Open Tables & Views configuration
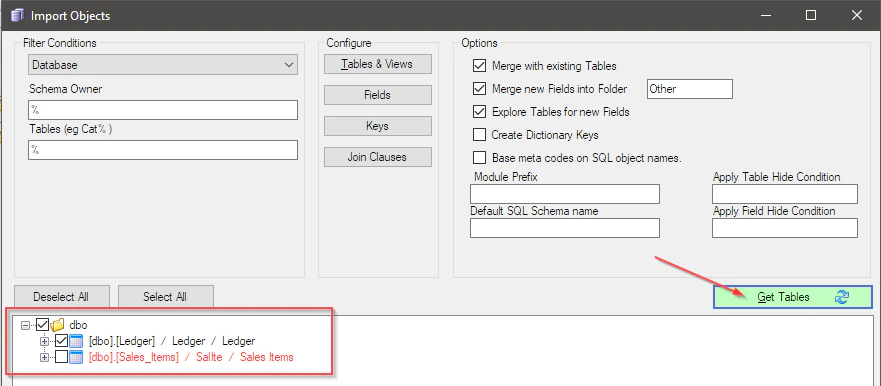This screenshot has height=386, width=881. point(378,64)
